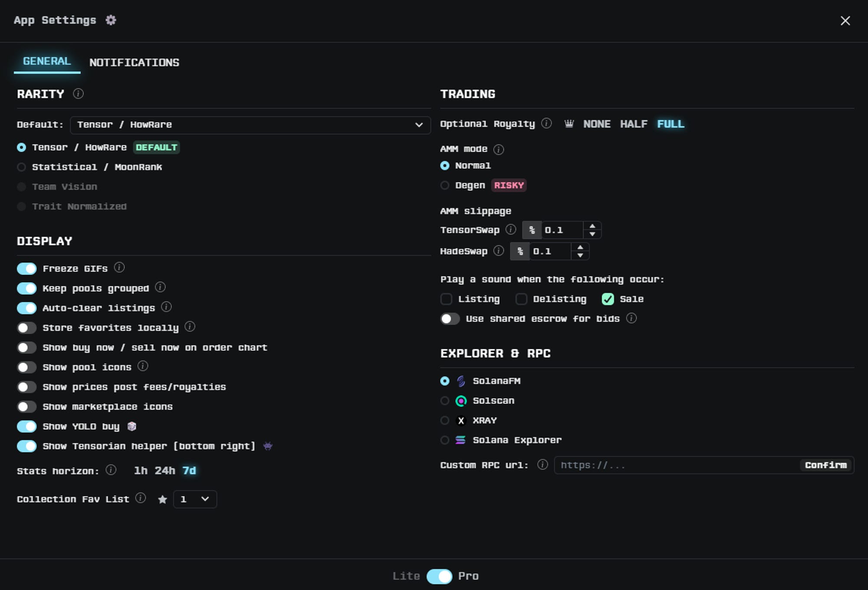Open the Default rarity dropdown
Screen dimensions: 868x590
tap(250, 125)
